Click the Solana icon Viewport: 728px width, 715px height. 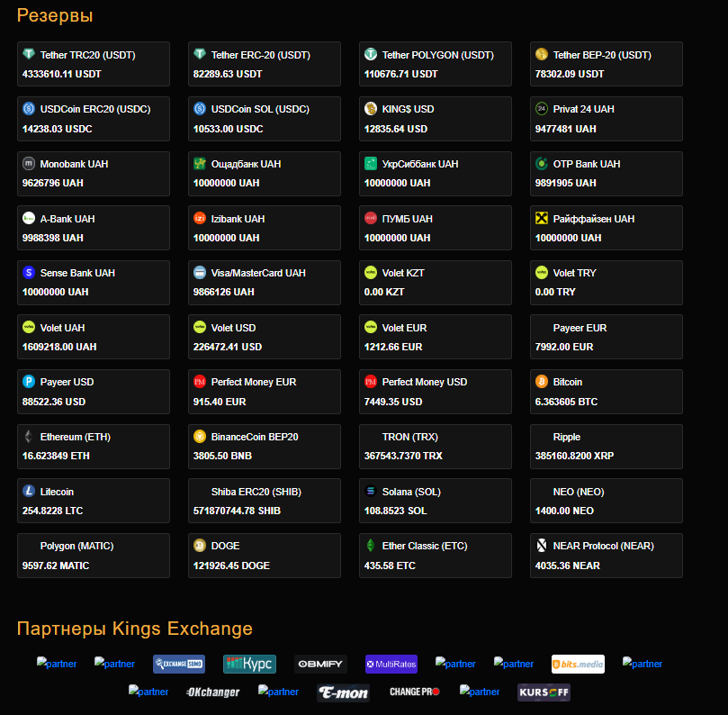point(371,491)
